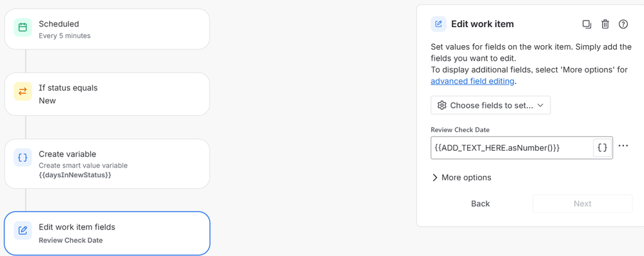
Task: Delete component using the trash icon
Action: (605, 25)
